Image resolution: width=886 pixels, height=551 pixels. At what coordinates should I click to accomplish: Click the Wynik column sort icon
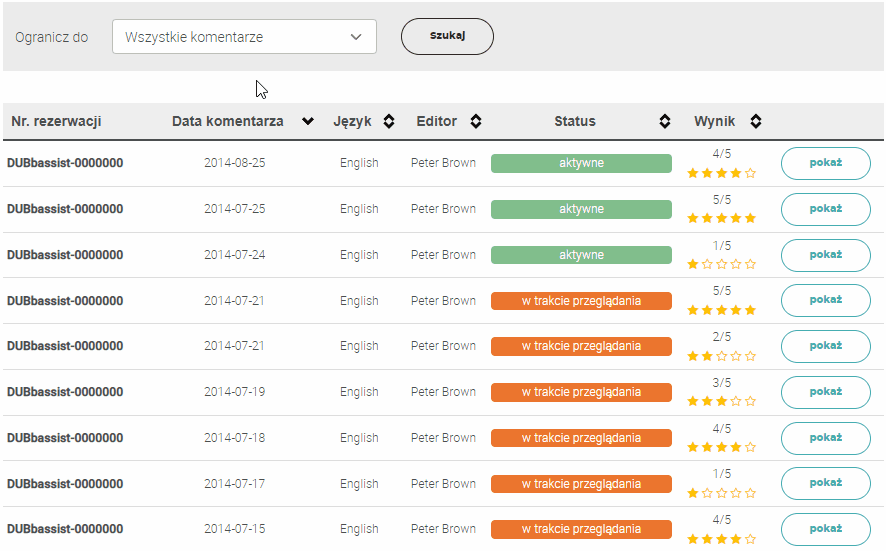point(756,122)
